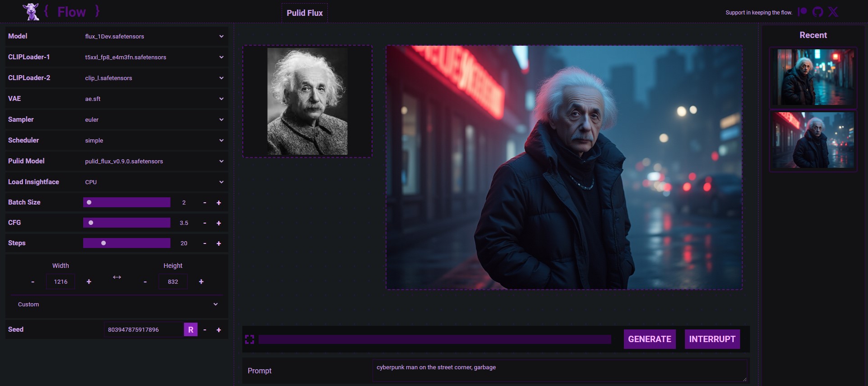This screenshot has height=386, width=868.
Task: Swap width and height arrow icon
Action: point(117,277)
